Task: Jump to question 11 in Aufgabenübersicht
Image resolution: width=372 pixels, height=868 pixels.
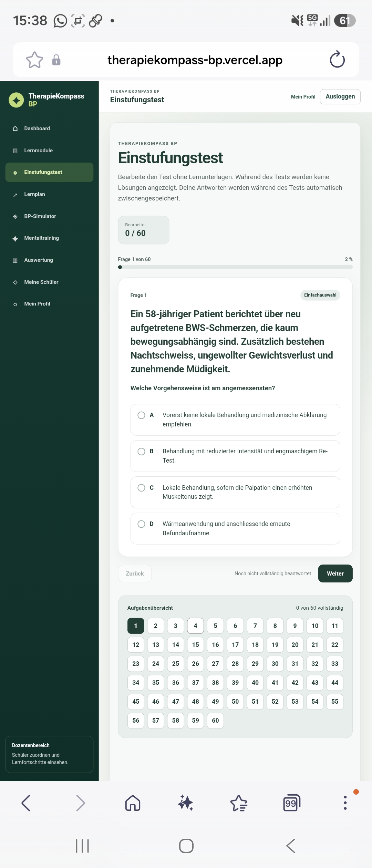Action: coord(335,626)
